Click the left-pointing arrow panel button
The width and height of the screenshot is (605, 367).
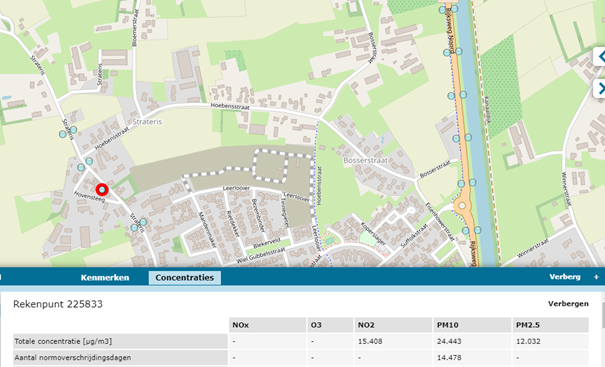(600, 57)
